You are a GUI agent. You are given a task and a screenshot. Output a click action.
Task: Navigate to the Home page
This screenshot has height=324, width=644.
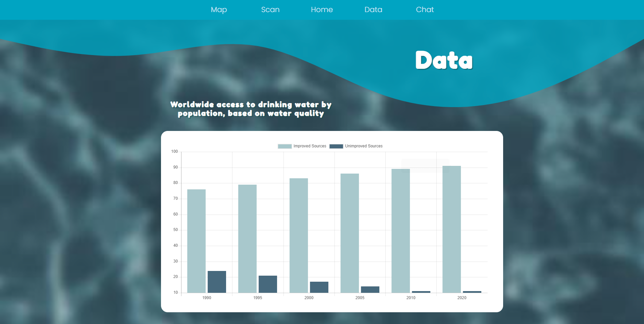[x=322, y=10]
